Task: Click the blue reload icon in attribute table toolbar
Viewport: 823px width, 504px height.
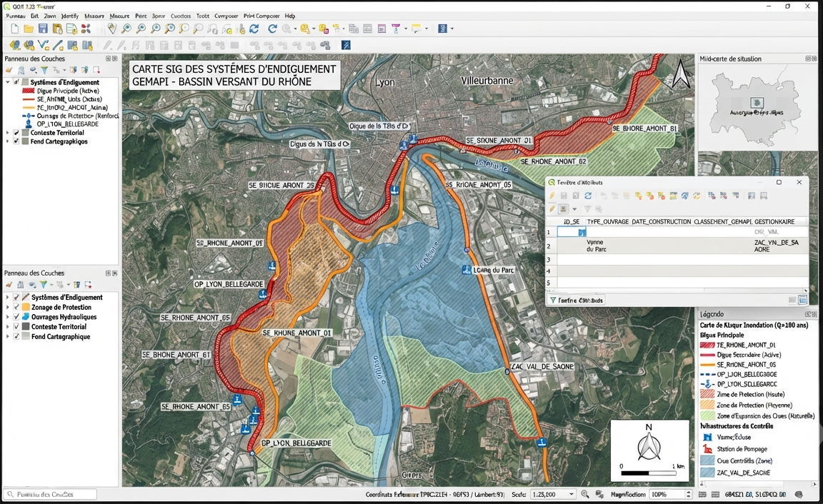Action: (x=588, y=196)
